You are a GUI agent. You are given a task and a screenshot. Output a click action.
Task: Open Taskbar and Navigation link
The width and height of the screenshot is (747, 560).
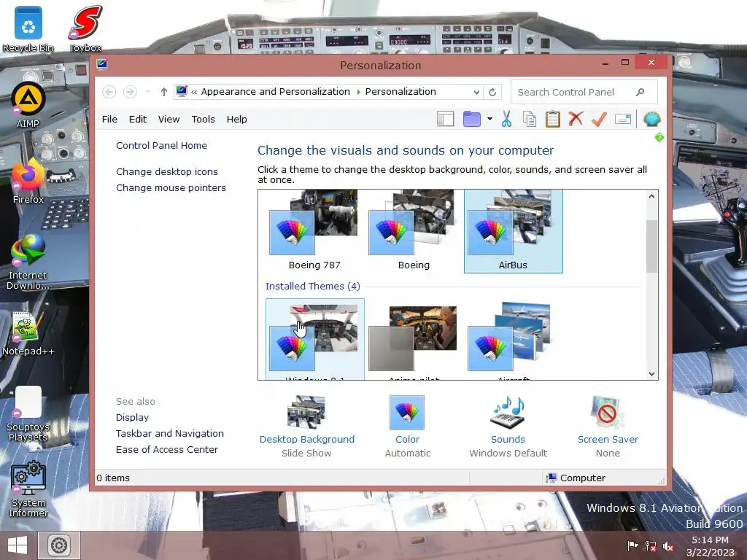click(169, 433)
